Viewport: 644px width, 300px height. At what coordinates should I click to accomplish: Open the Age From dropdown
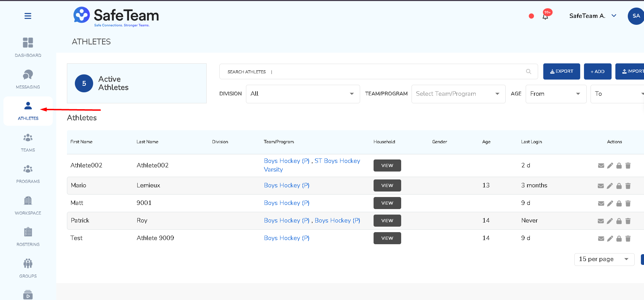(556, 94)
